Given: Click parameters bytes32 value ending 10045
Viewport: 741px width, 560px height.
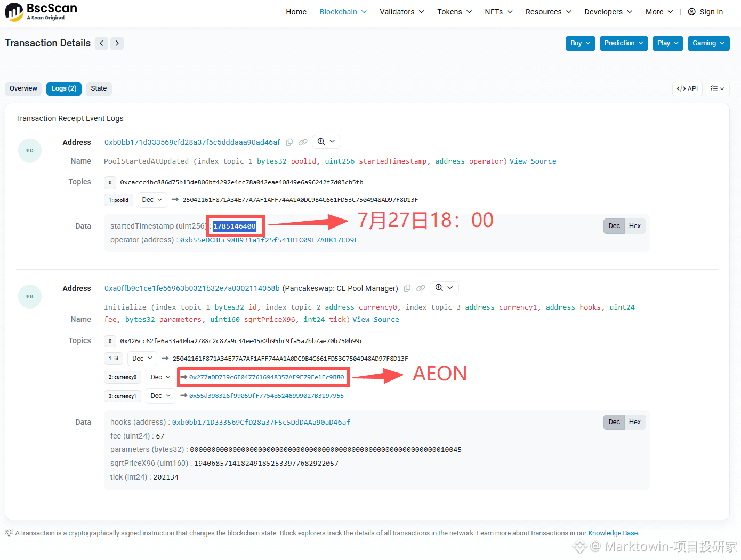Looking at the screenshot, I should pyautogui.click(x=326, y=450).
